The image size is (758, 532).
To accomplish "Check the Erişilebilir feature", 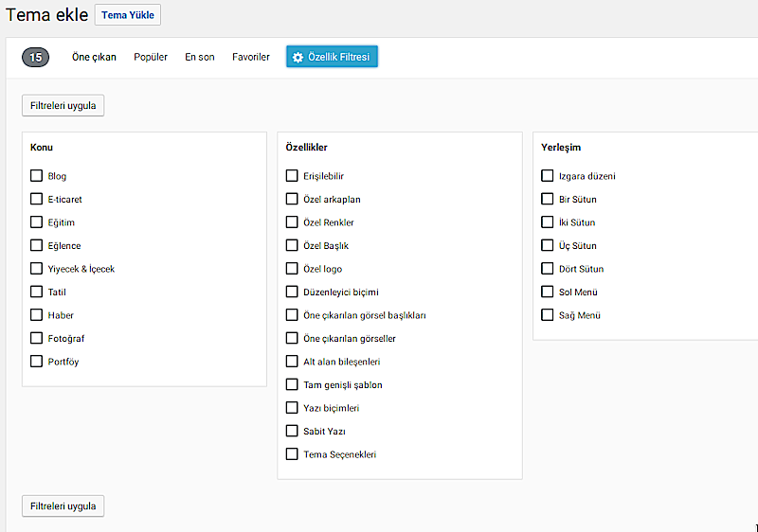I will click(x=292, y=175).
